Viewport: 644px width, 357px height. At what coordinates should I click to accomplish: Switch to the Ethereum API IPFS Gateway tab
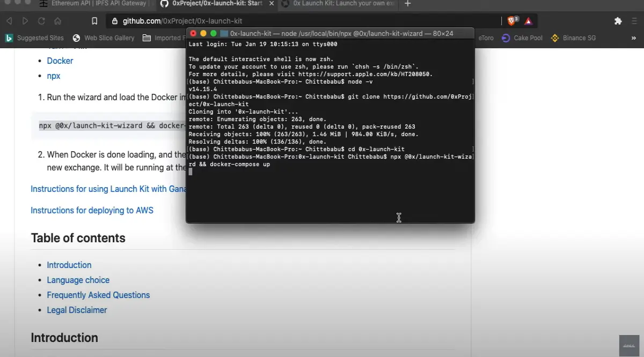pos(97,4)
